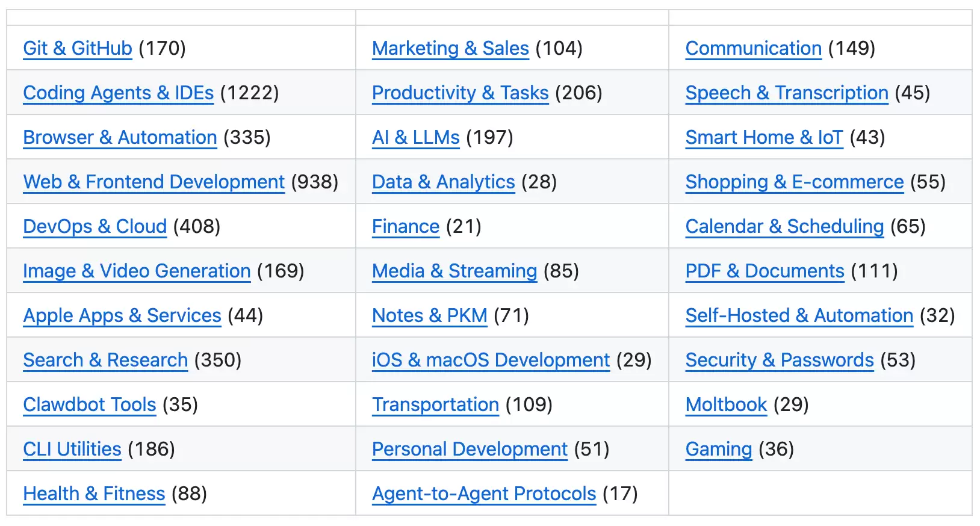Visit the Search & Research link
980x526 pixels.
[x=105, y=360]
